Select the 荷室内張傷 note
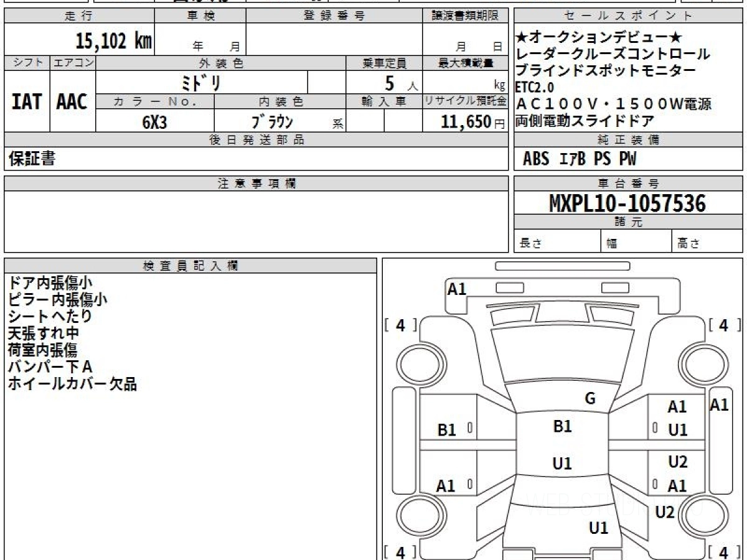 pyautogui.click(x=43, y=350)
